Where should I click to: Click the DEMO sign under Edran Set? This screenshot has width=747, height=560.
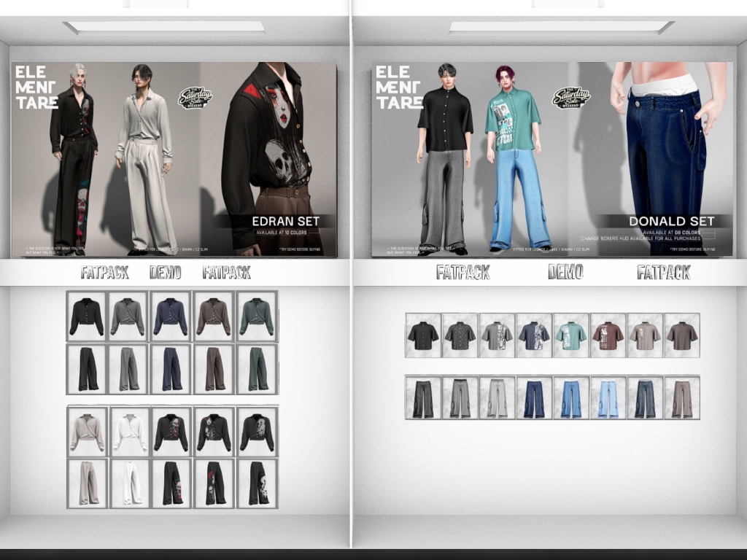[166, 273]
